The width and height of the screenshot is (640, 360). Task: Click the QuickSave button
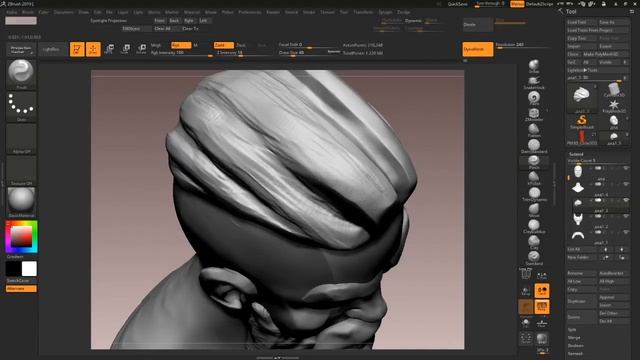[x=458, y=4]
